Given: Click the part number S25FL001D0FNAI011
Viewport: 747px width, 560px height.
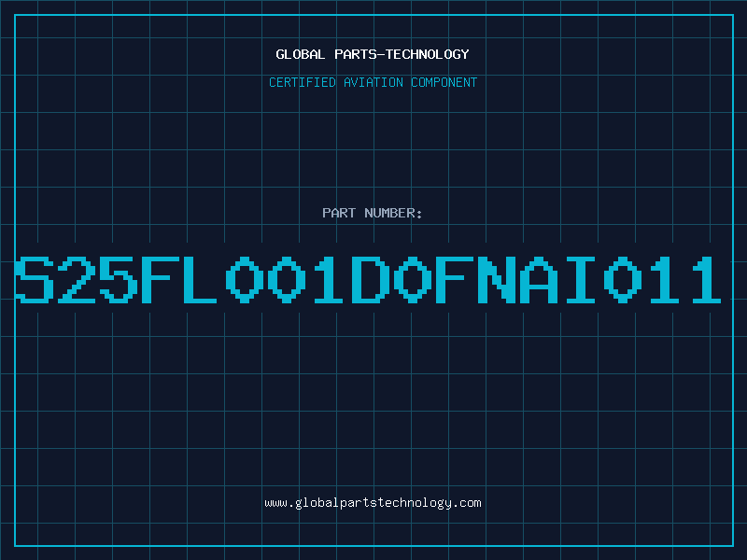Looking at the screenshot, I should click(368, 279).
